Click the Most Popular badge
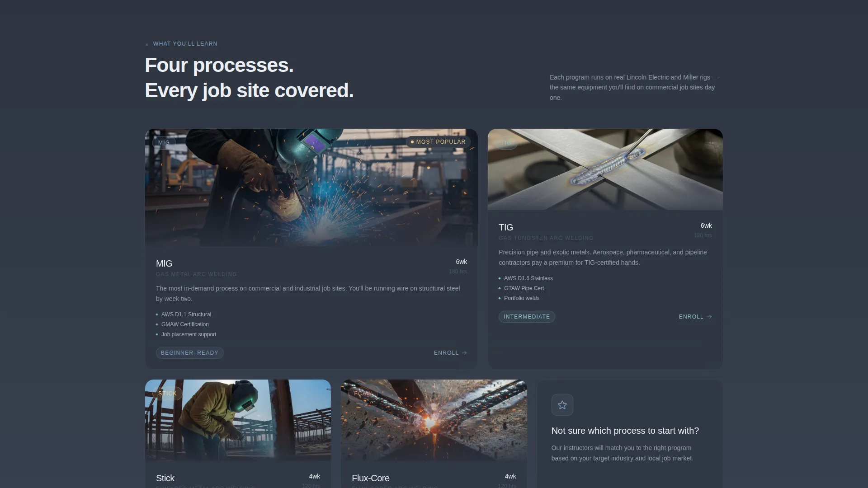The image size is (868, 488). click(x=438, y=142)
